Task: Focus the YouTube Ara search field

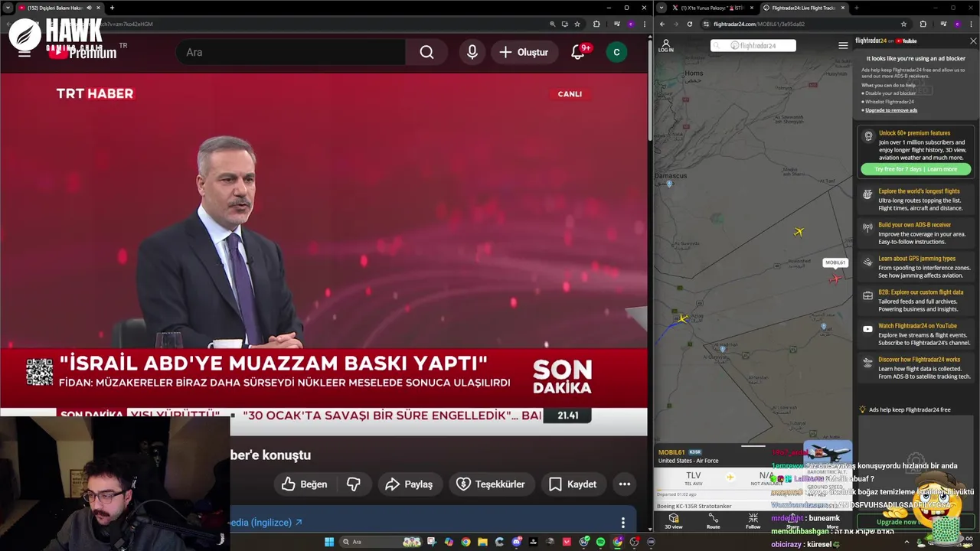Action: 291,52
